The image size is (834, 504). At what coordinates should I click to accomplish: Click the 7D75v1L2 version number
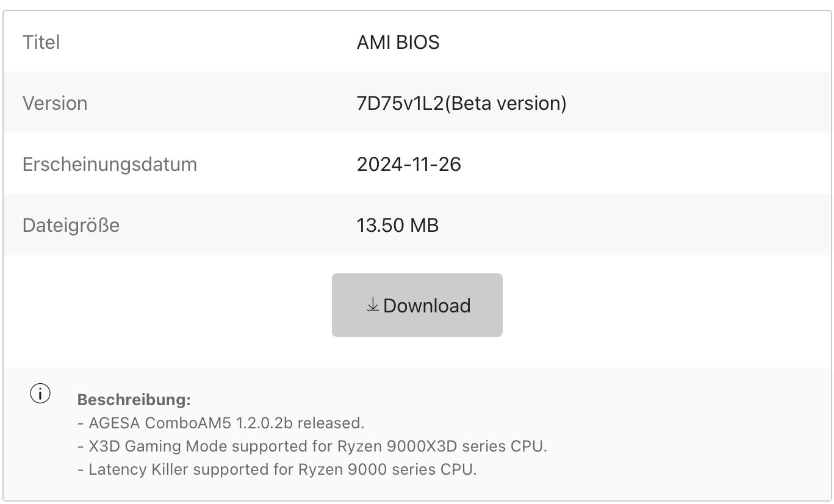point(400,103)
